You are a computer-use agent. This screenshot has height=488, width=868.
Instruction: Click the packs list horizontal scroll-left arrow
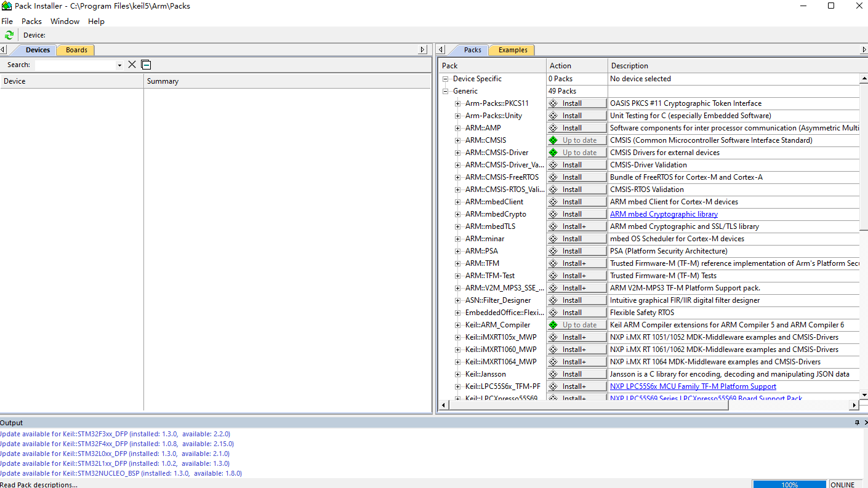pos(443,405)
